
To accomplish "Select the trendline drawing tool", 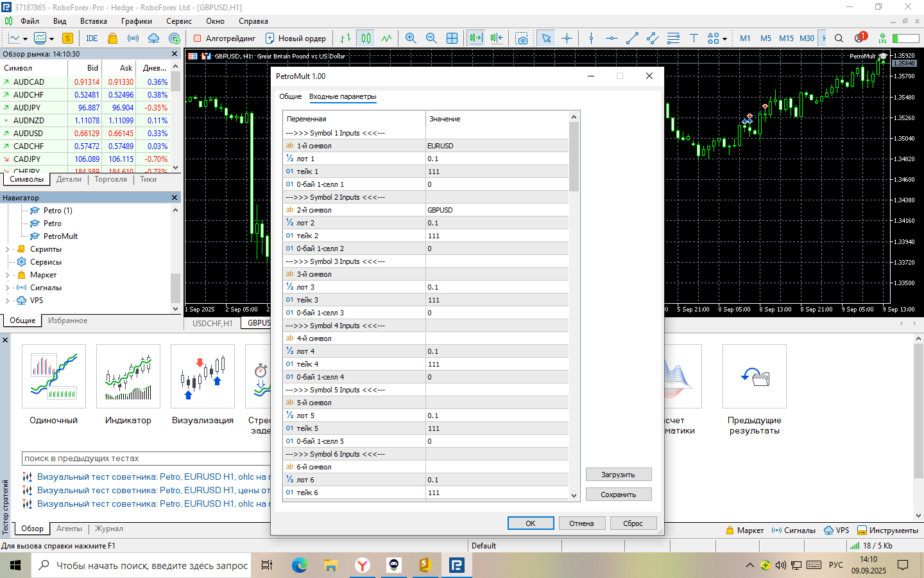I will click(632, 39).
